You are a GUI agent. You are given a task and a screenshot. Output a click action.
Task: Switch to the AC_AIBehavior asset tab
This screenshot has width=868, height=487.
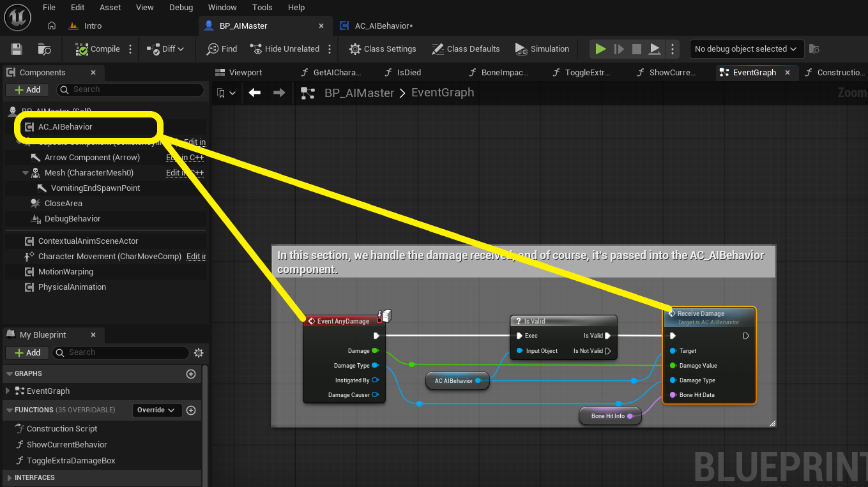click(377, 26)
